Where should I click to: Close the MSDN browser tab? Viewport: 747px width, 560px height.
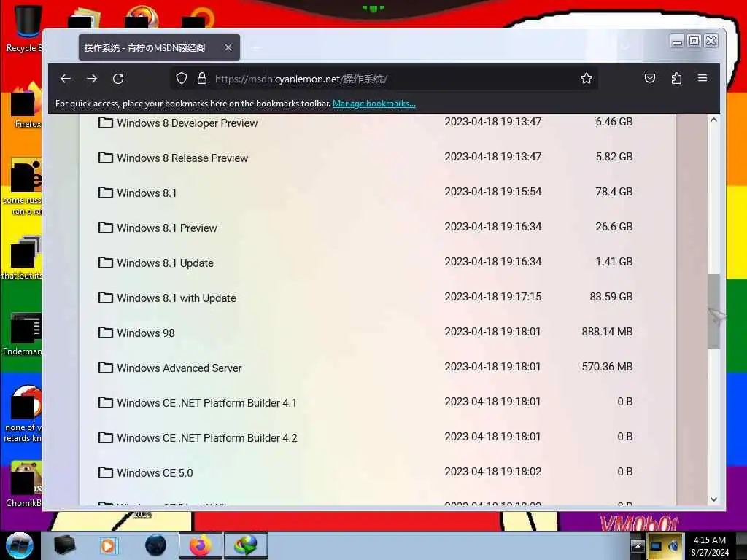(228, 47)
